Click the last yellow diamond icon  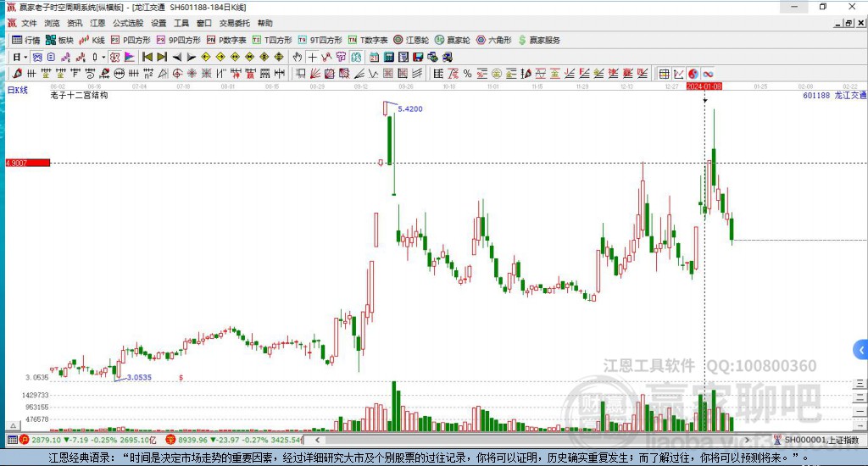click(279, 57)
